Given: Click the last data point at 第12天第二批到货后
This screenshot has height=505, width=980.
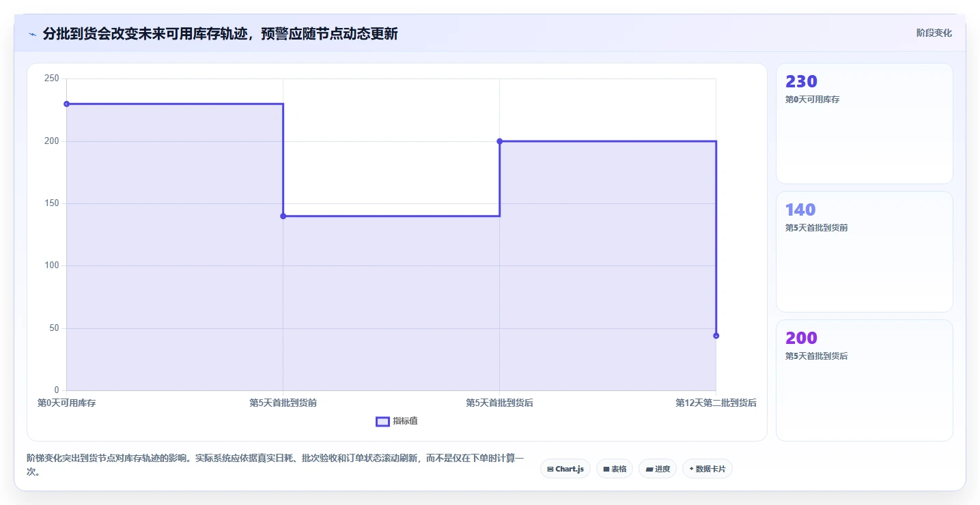Looking at the screenshot, I should pyautogui.click(x=716, y=336).
